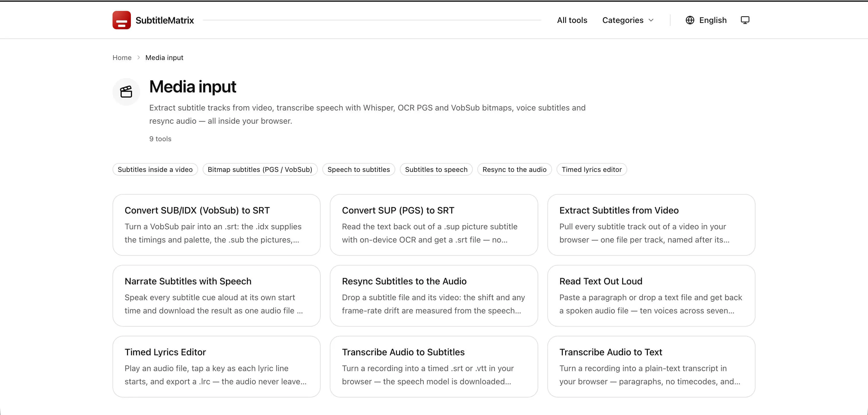This screenshot has height=415, width=868.
Task: Click the 'Media input' breadcrumb text
Action: tap(164, 58)
